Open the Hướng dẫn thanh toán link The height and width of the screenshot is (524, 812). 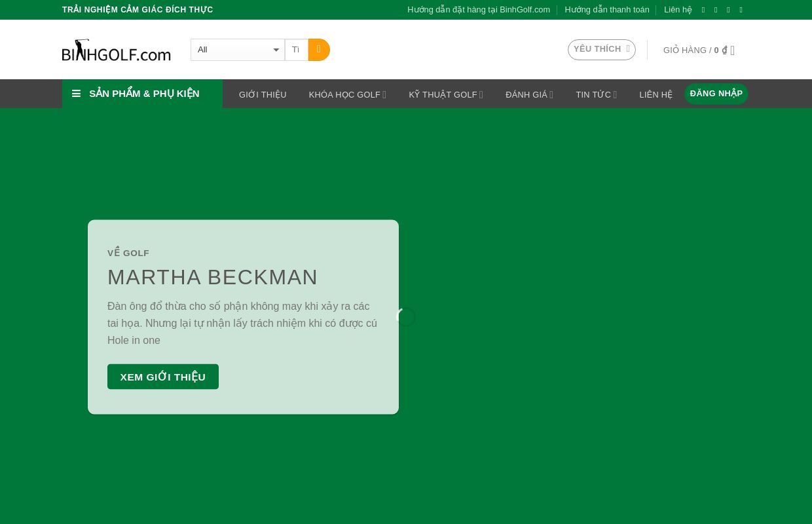tap(607, 10)
